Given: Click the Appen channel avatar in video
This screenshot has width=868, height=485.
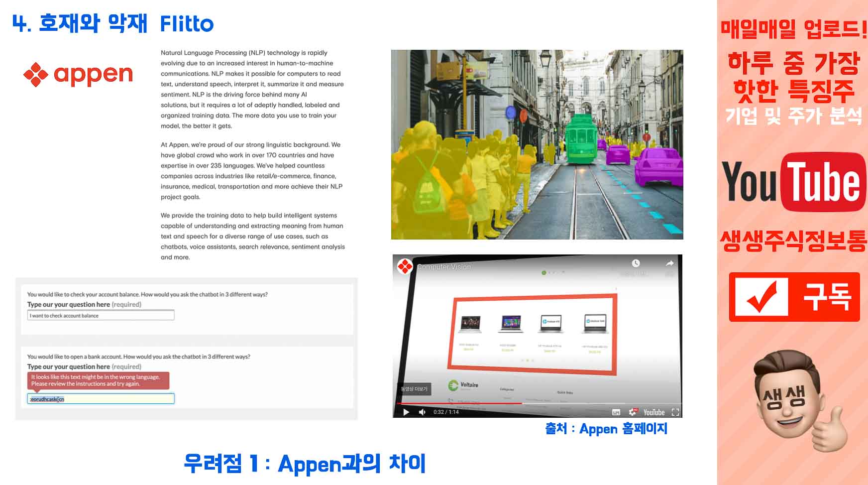Looking at the screenshot, I should (405, 266).
